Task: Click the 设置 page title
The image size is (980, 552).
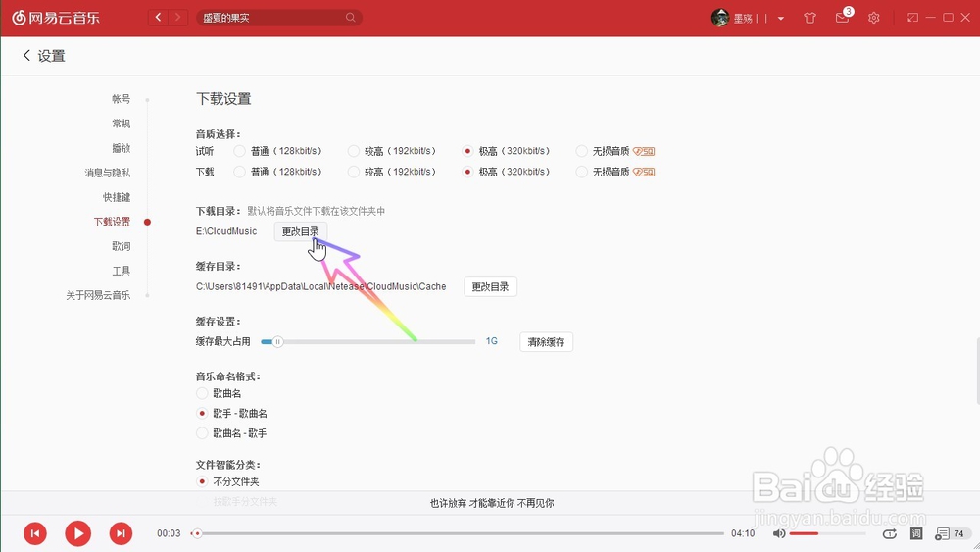Action: pos(51,56)
